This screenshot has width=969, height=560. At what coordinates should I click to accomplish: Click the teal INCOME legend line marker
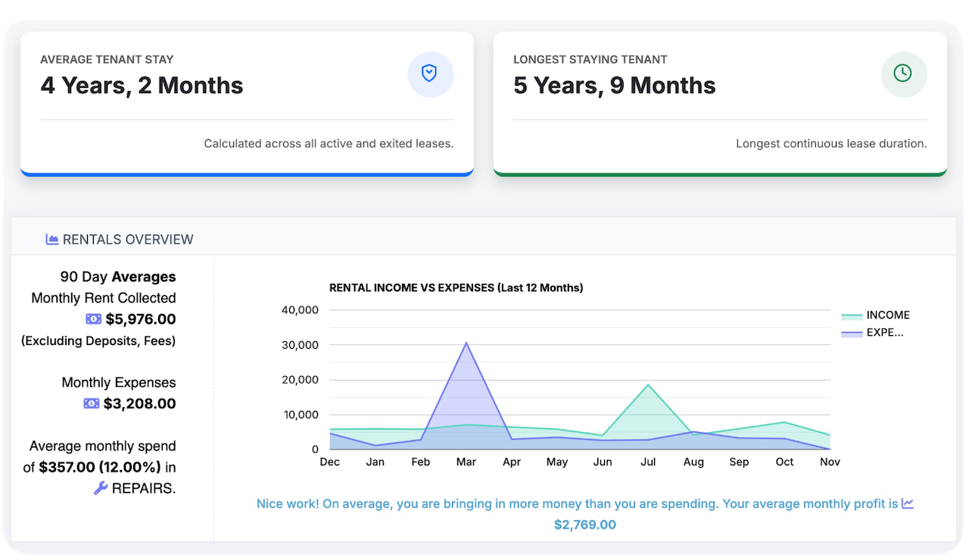(x=853, y=315)
